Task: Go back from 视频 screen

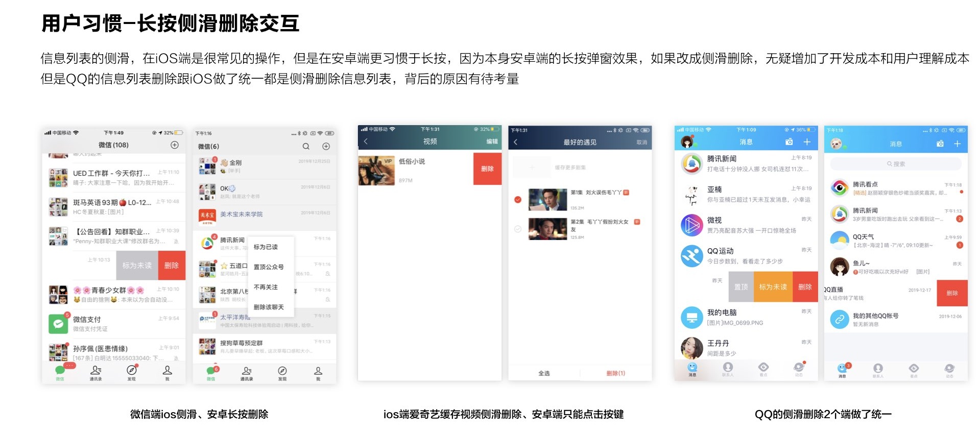Action: coord(366,141)
